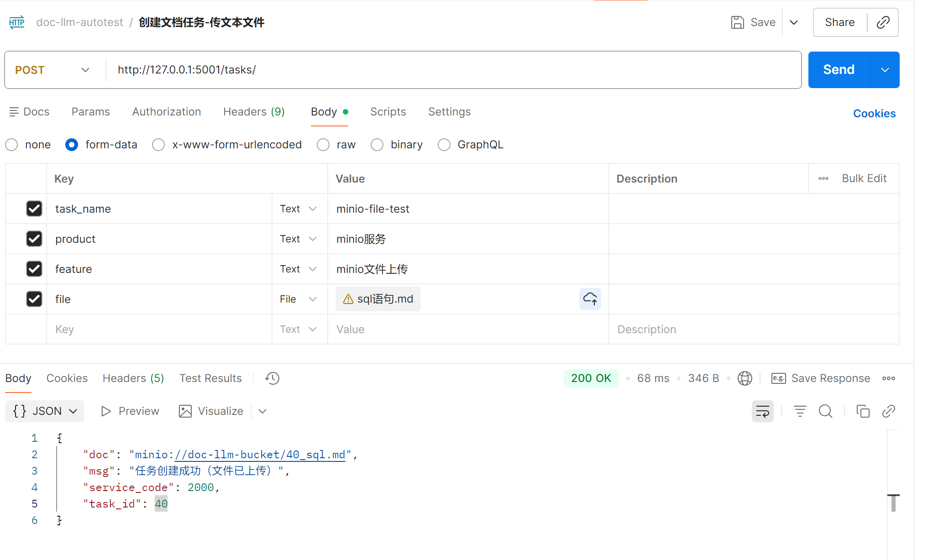Expand the Send button options arrow

click(885, 70)
